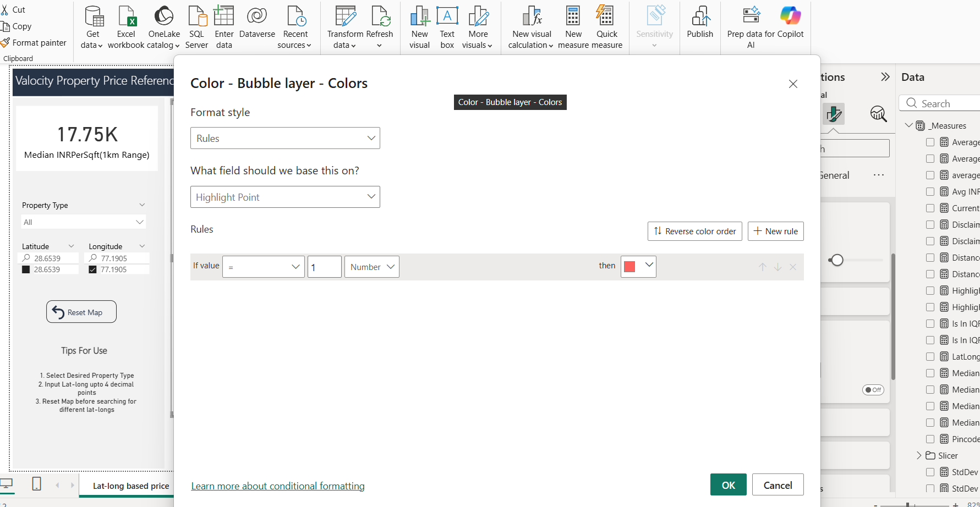The image size is (980, 507).
Task: Switch to mobile layout view icon
Action: pos(36,484)
